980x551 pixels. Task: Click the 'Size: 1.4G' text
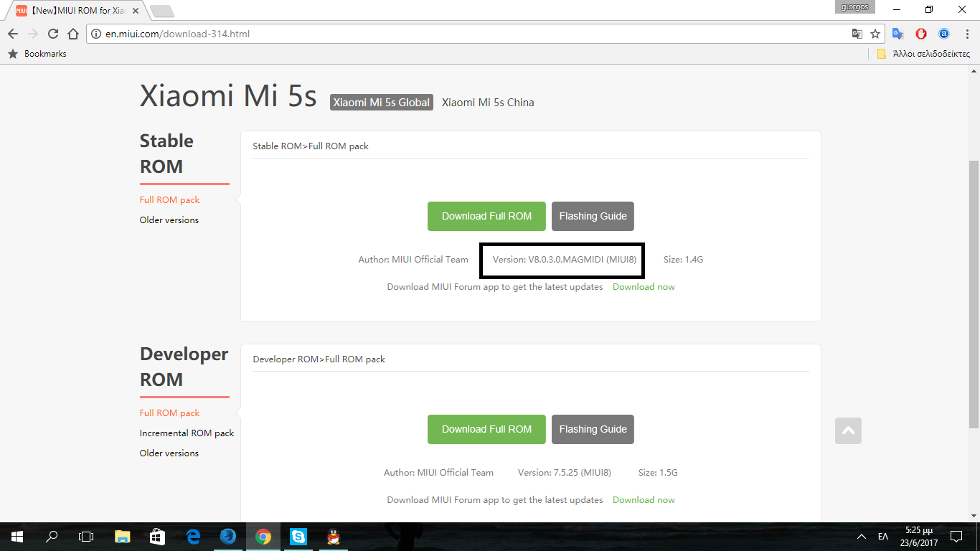(x=683, y=260)
